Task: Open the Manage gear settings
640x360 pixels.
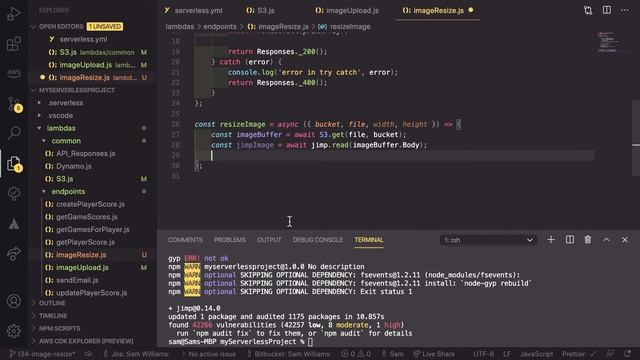Action: click(x=13, y=331)
